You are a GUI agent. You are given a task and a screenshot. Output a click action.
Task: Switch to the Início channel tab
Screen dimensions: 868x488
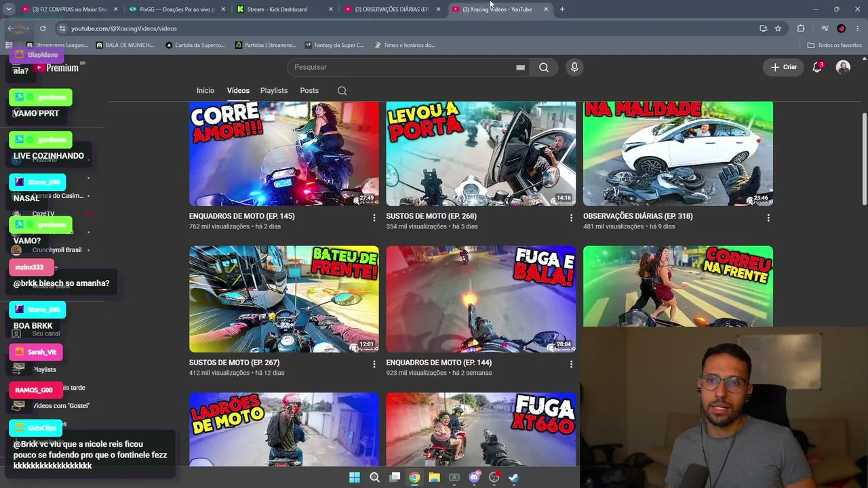205,91
